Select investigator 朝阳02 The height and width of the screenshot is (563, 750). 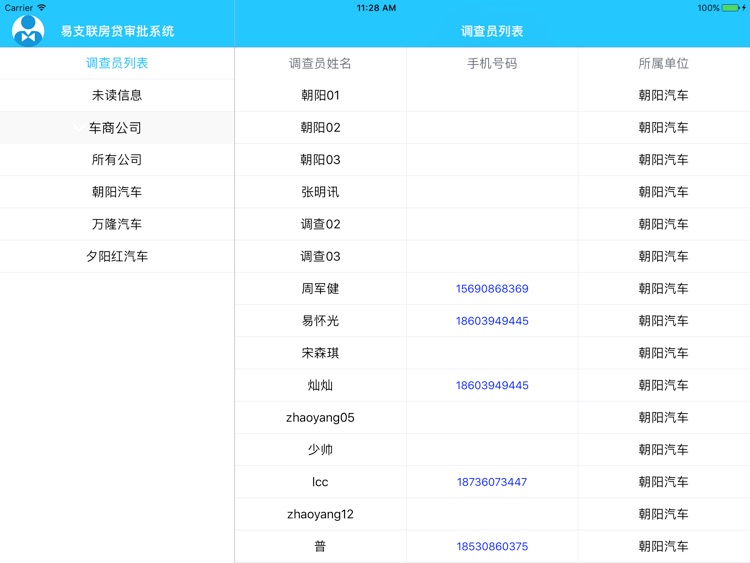(320, 128)
